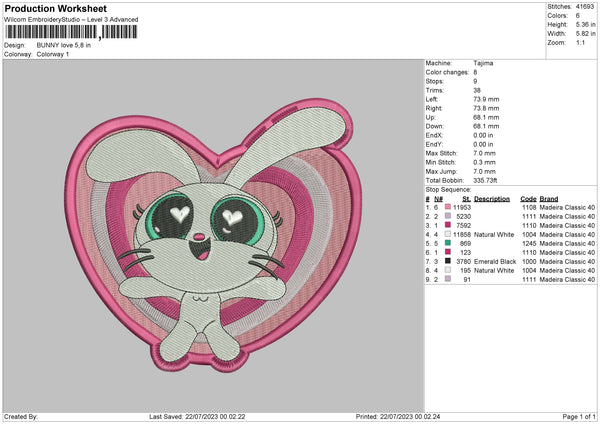This screenshot has height=424, width=600.
Task: Select the Emerald Black description text
Action: click(496, 261)
